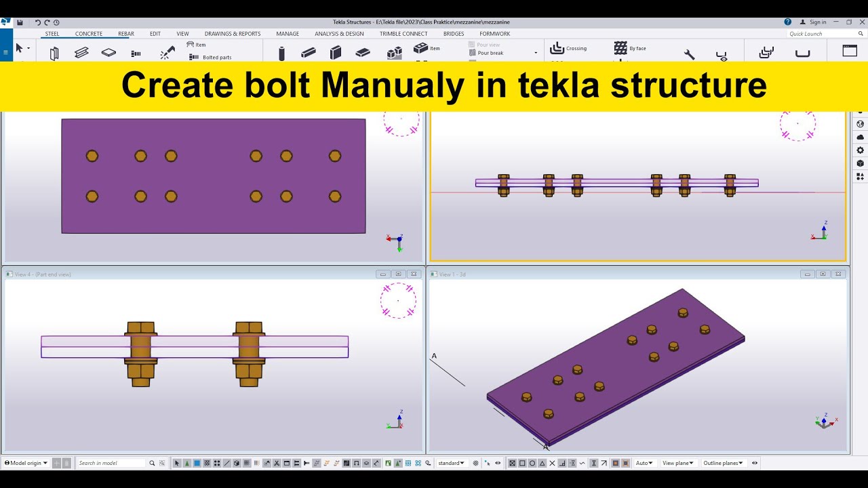This screenshot has height=488, width=868.
Task: Toggle the eye icon after Outline planes
Action: (755, 463)
